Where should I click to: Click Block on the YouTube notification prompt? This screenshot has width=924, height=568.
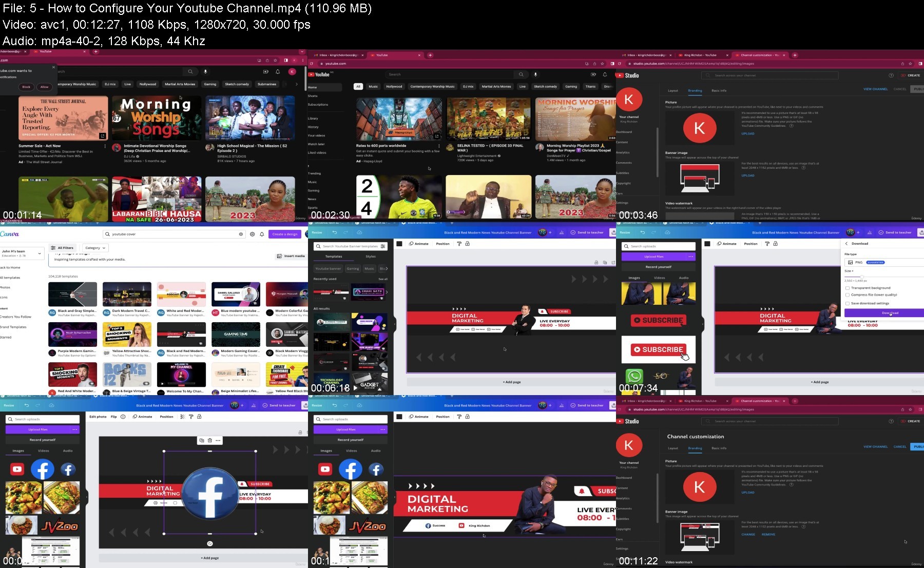pos(26,87)
